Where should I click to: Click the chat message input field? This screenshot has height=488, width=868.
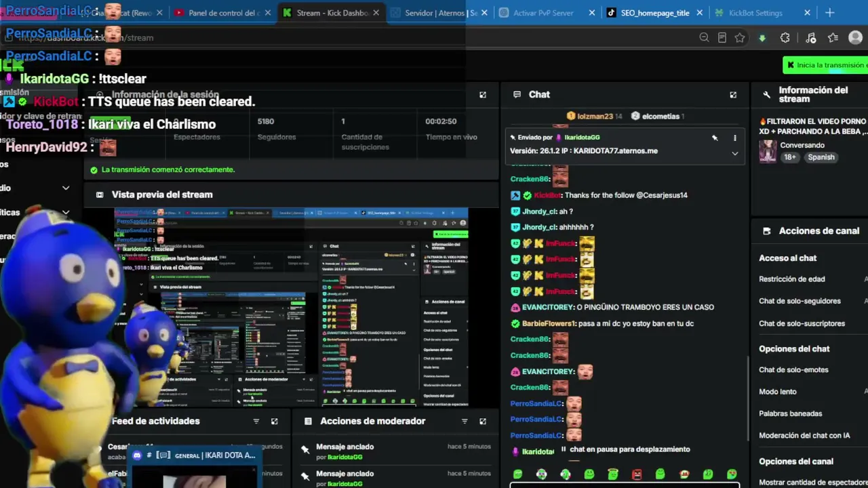pos(624,485)
